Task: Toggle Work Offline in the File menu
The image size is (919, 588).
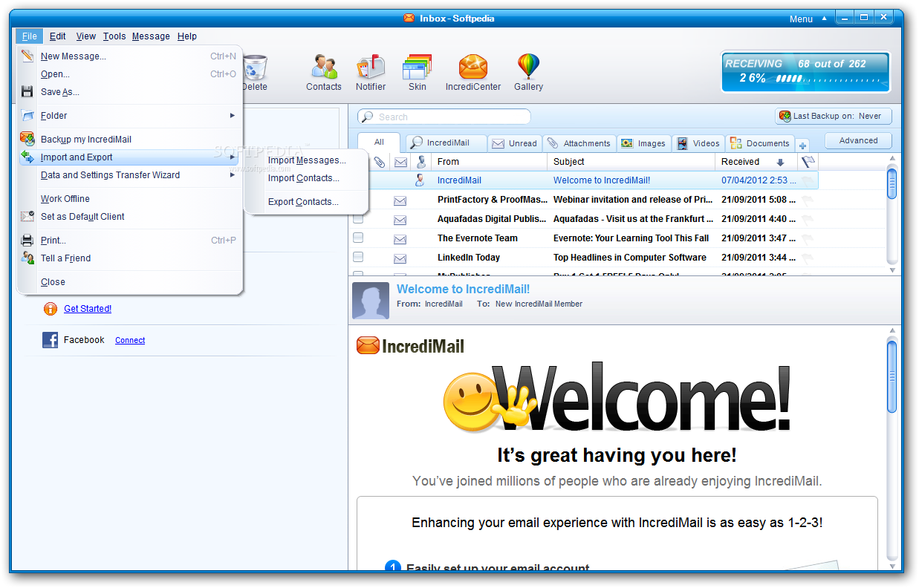Action: point(65,198)
